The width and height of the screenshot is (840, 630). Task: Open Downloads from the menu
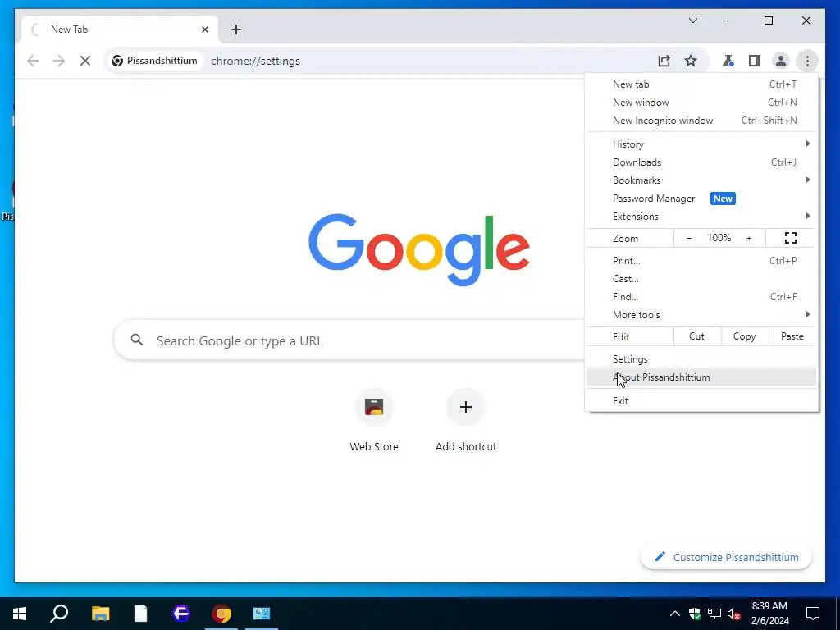(701, 162)
